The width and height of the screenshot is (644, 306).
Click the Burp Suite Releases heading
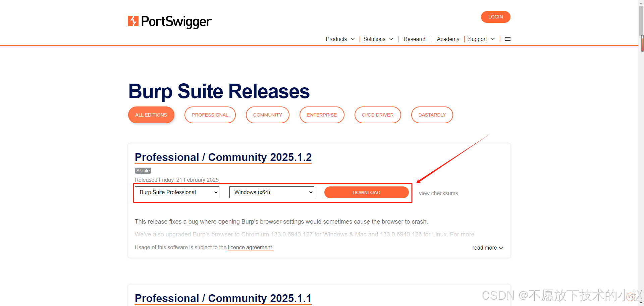219,91
